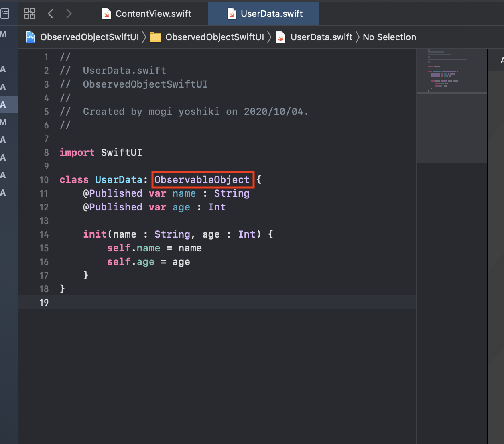Click the Xcode project icon in breadcrumb
Viewport: 504px width, 444px height.
pyautogui.click(x=30, y=37)
